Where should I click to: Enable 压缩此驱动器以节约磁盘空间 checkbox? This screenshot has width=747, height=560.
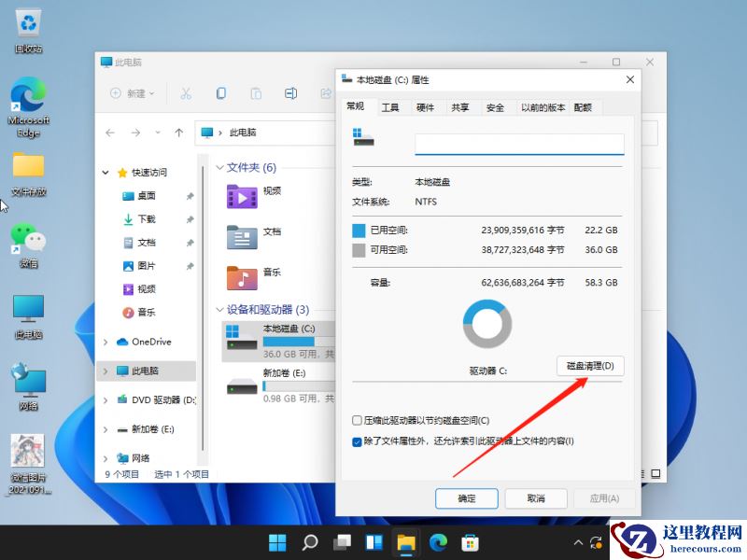tap(358, 420)
